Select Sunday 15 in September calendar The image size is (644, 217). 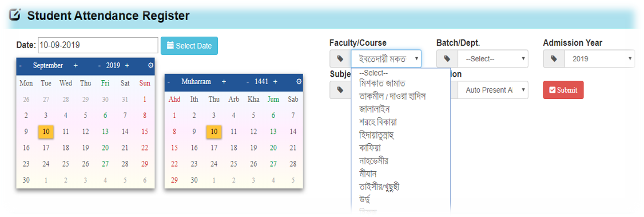point(145,132)
